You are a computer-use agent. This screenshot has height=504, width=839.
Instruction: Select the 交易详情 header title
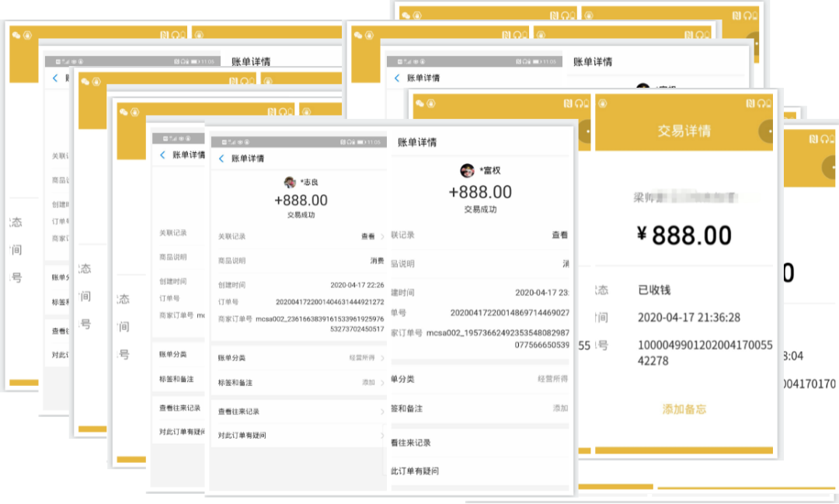point(684,131)
